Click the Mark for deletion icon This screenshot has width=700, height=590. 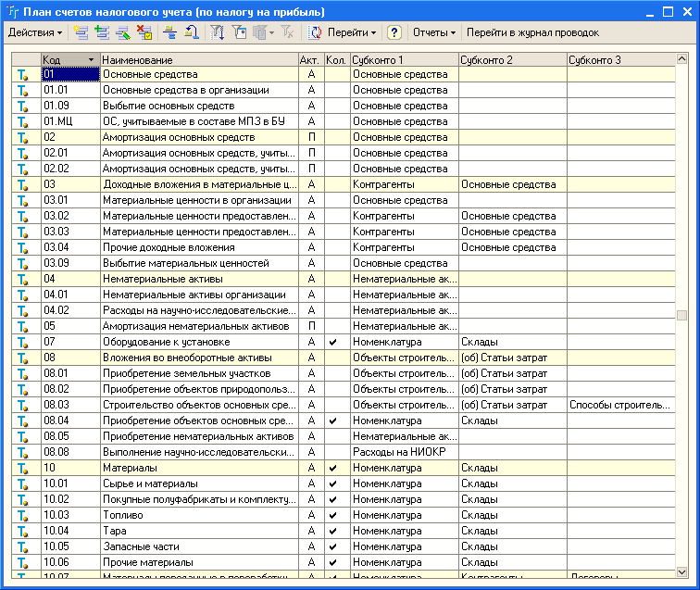tap(144, 32)
